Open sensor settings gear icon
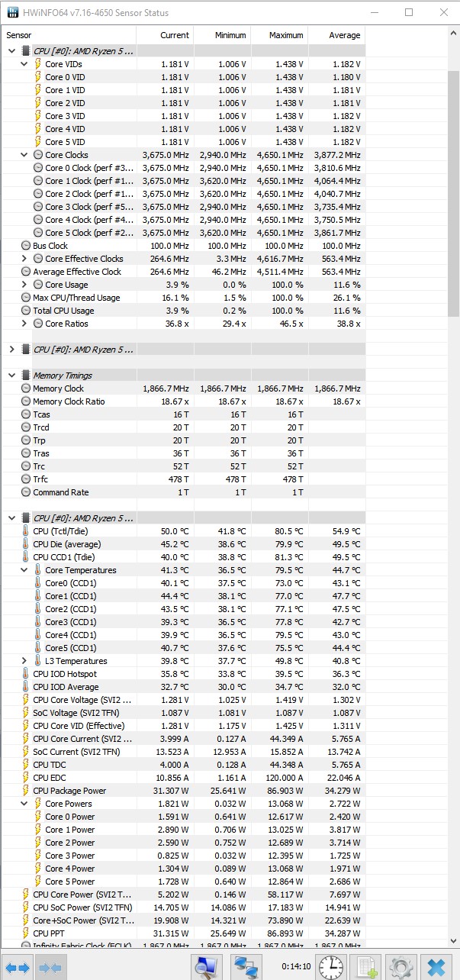Screen dimensions: 460x980 coord(400,966)
